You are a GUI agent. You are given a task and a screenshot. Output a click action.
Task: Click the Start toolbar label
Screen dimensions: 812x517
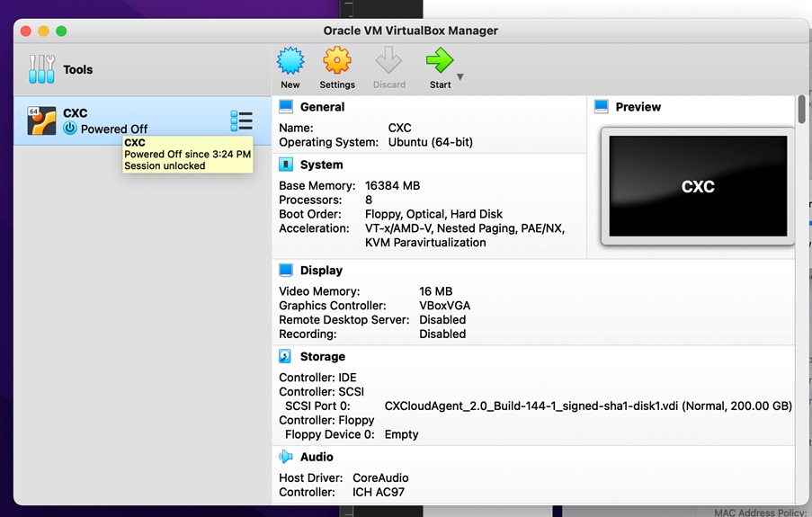click(x=441, y=85)
